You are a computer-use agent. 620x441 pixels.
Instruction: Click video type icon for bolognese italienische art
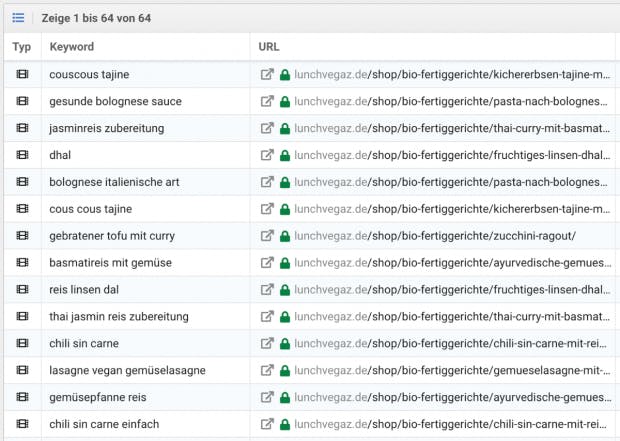[x=22, y=182]
